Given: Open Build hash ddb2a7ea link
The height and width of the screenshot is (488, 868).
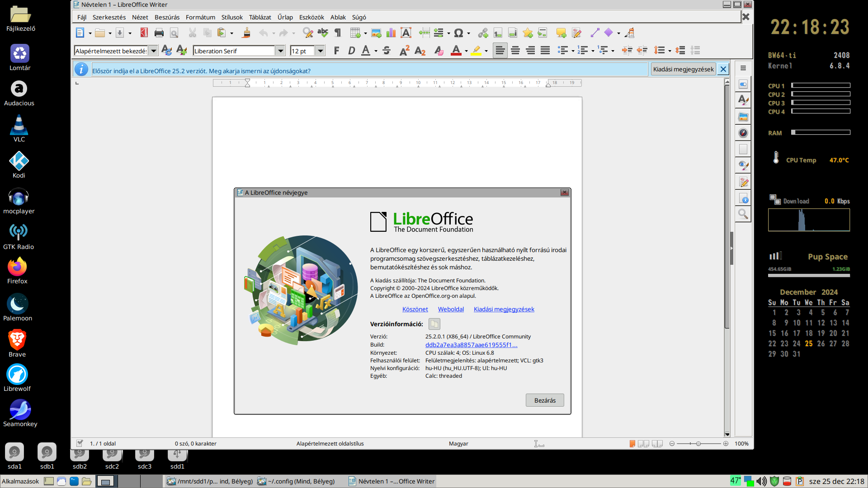Looking at the screenshot, I should (x=471, y=345).
